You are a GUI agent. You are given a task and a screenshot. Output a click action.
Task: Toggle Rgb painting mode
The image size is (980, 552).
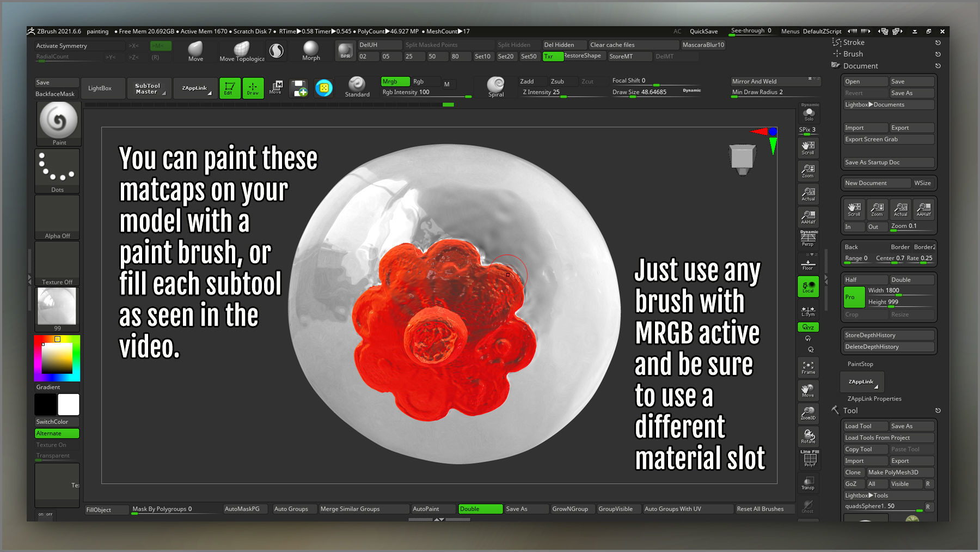tap(425, 82)
